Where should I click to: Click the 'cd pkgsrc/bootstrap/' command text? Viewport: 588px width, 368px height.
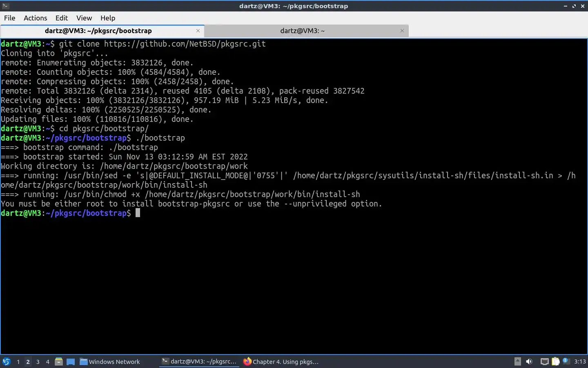coord(104,128)
